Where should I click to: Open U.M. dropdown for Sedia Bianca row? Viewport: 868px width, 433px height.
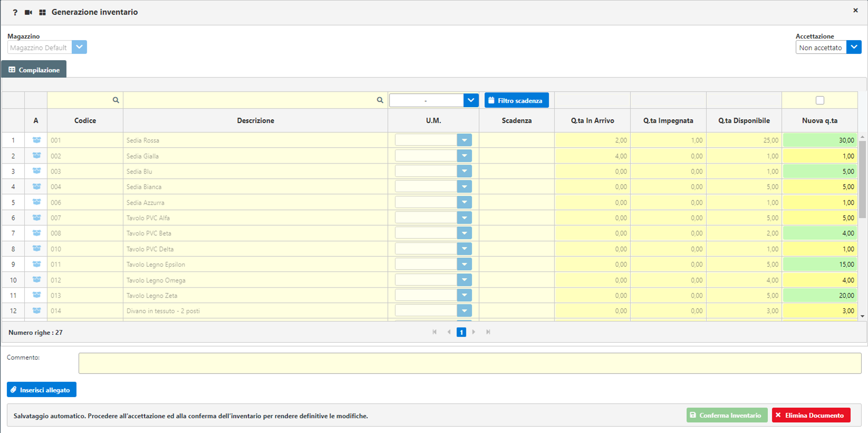click(464, 187)
